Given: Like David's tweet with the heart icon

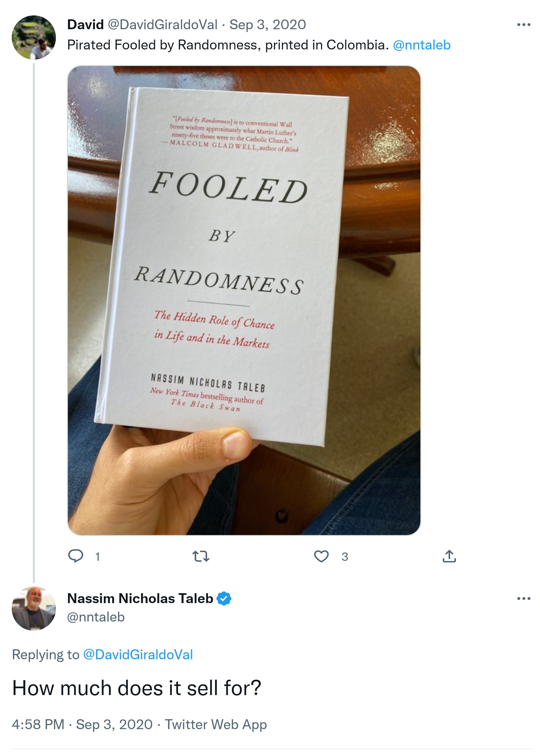Looking at the screenshot, I should [321, 556].
